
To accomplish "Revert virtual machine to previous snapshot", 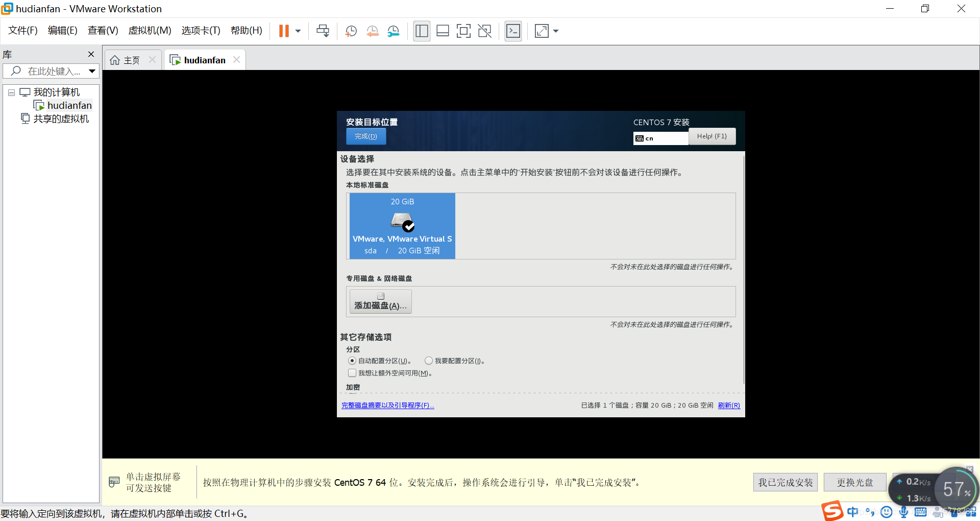I will [x=372, y=31].
